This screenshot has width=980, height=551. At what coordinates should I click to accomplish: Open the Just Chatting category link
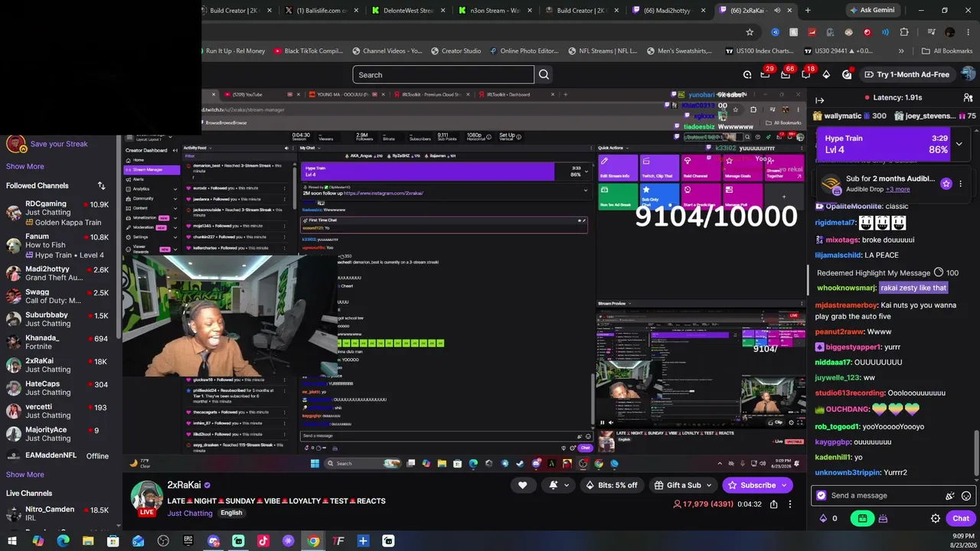[x=190, y=514]
